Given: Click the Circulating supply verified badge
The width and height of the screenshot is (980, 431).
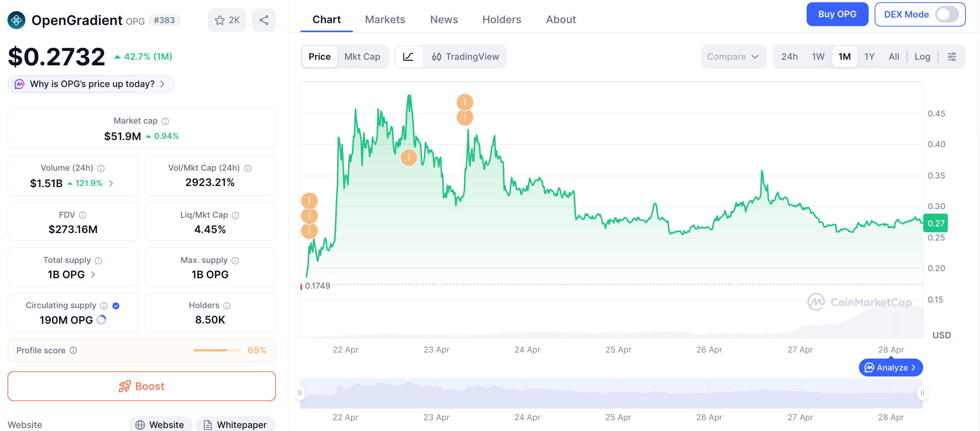Looking at the screenshot, I should pyautogui.click(x=116, y=306).
